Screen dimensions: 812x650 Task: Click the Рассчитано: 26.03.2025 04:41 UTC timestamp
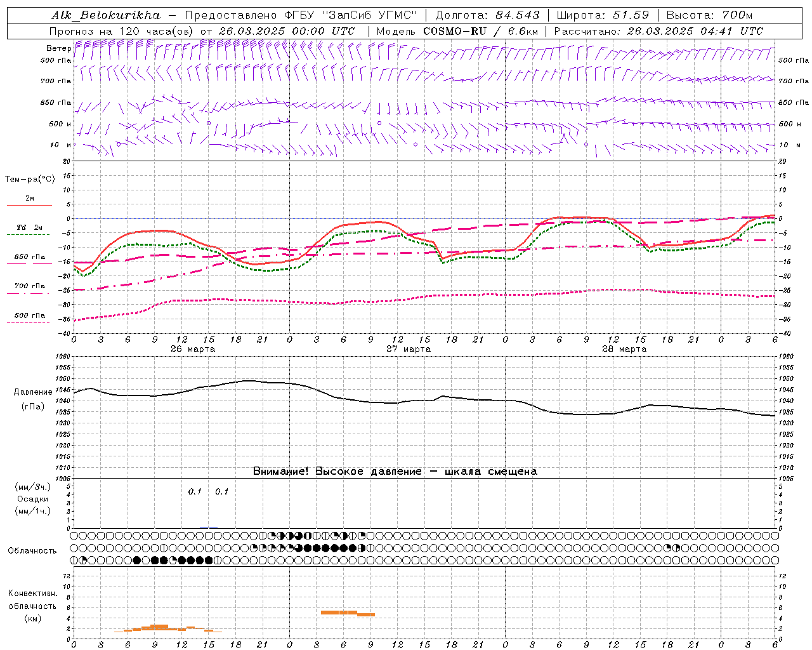point(658,30)
